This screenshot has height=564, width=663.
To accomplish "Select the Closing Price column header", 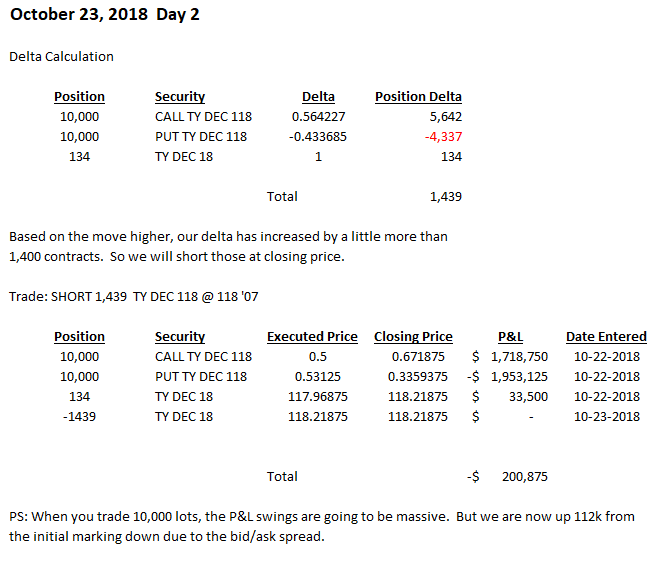I will point(413,337).
